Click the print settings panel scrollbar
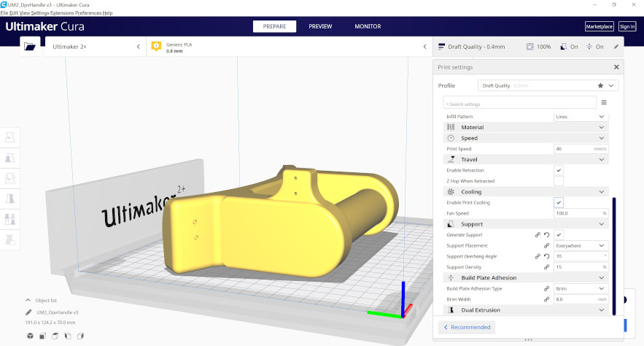 [614, 256]
